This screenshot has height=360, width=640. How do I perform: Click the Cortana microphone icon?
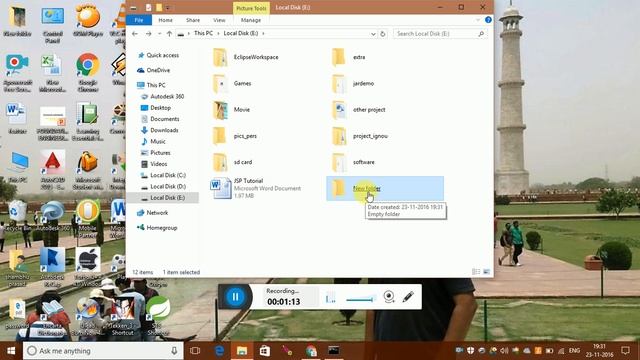(x=174, y=351)
